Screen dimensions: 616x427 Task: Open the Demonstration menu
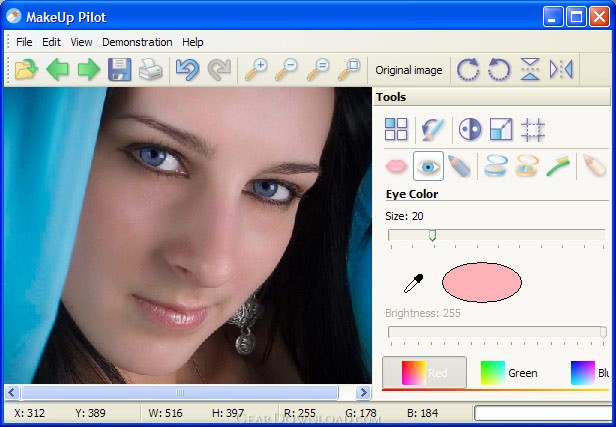click(137, 42)
